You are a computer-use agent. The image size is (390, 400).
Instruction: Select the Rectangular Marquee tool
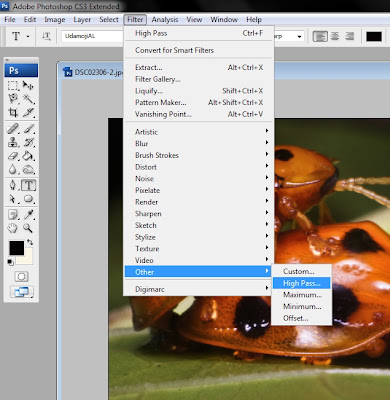click(13, 86)
